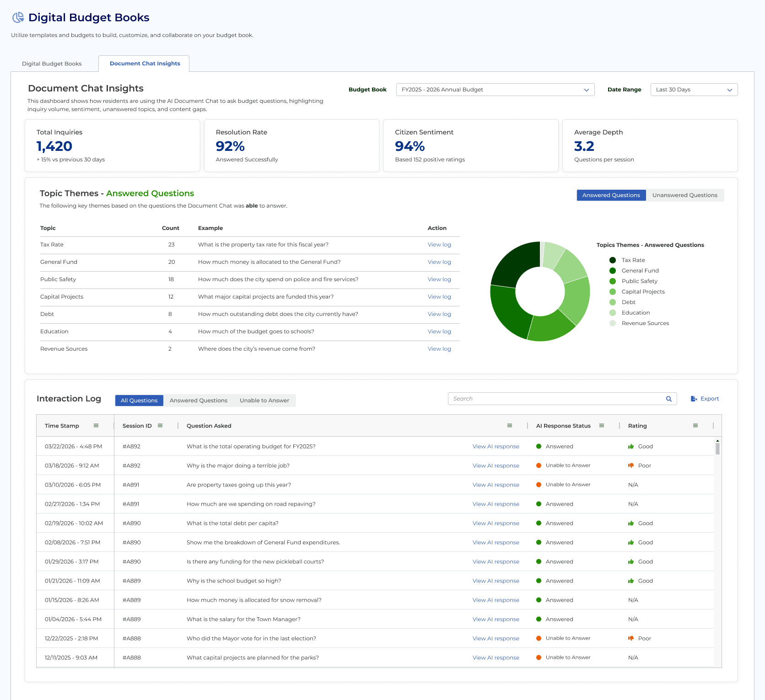This screenshot has width=765, height=700.
Task: Select the Document Chat Insights tab
Action: pos(145,64)
